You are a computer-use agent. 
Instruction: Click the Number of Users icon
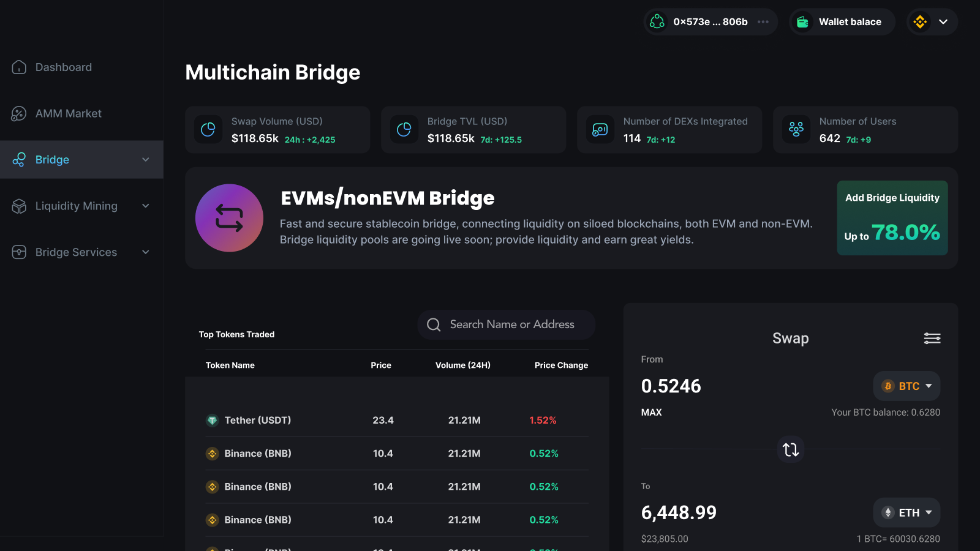[796, 130]
